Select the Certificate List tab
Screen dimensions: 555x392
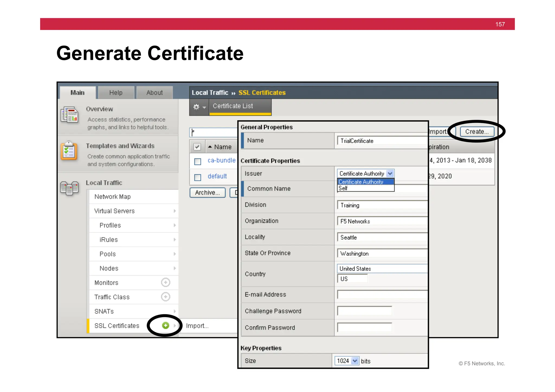(240, 106)
